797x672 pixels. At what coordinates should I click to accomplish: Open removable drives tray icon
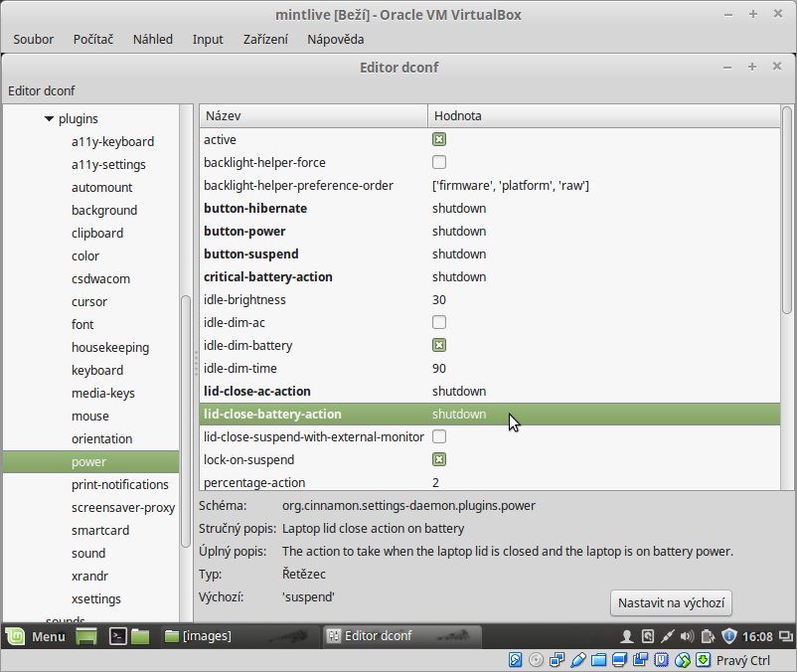coord(648,636)
